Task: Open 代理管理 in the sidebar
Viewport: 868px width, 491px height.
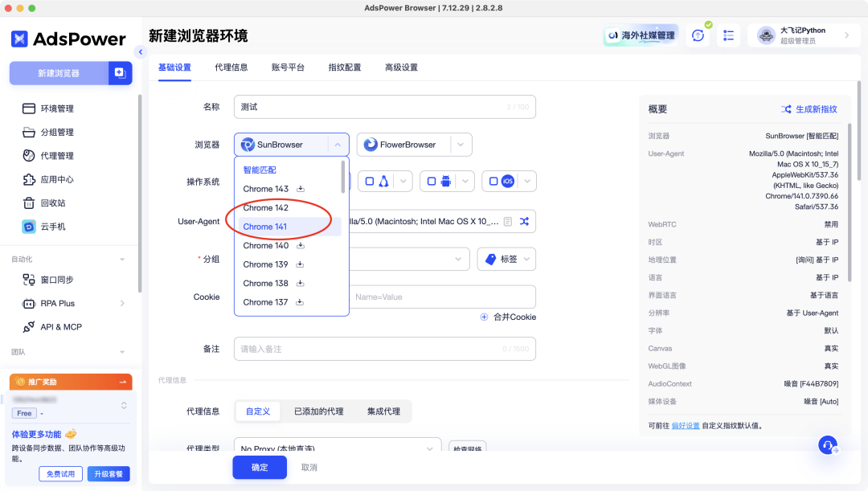Action: tap(48, 156)
